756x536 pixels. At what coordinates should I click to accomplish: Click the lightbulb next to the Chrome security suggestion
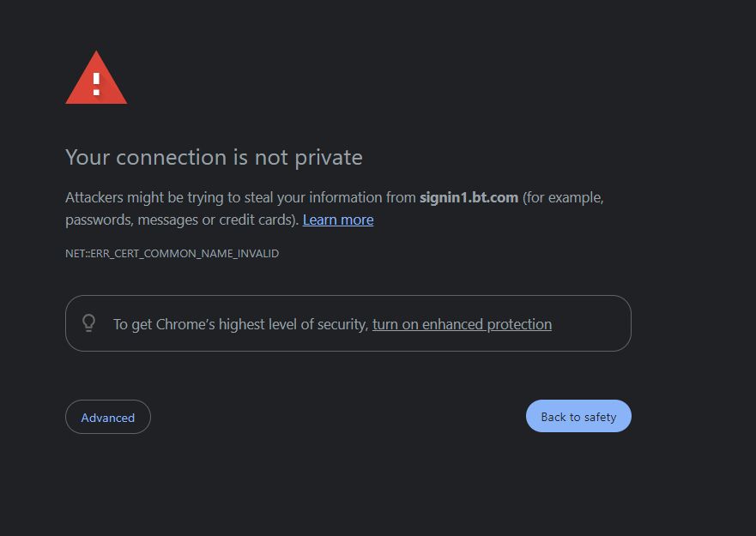[x=88, y=322]
